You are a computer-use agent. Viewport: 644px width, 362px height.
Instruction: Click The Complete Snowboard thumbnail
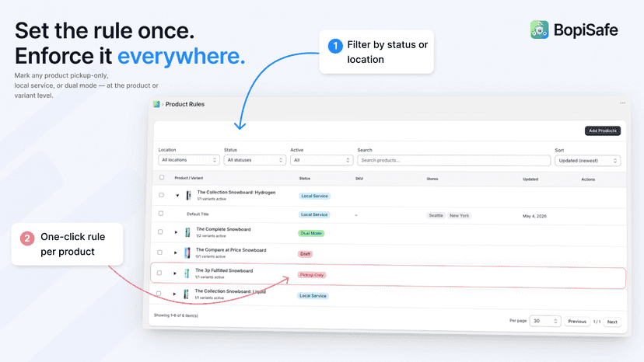(x=187, y=232)
